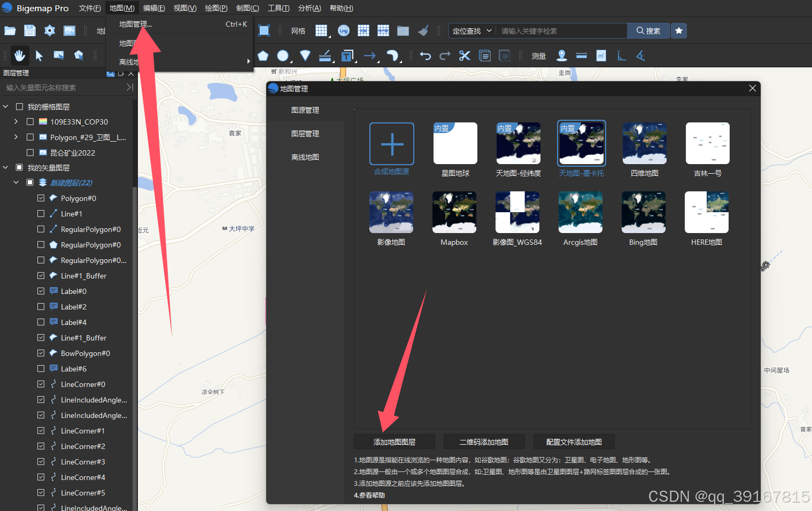Viewport: 812px width, 511px height.
Task: Open the 编辑(E) menu
Action: (x=154, y=8)
